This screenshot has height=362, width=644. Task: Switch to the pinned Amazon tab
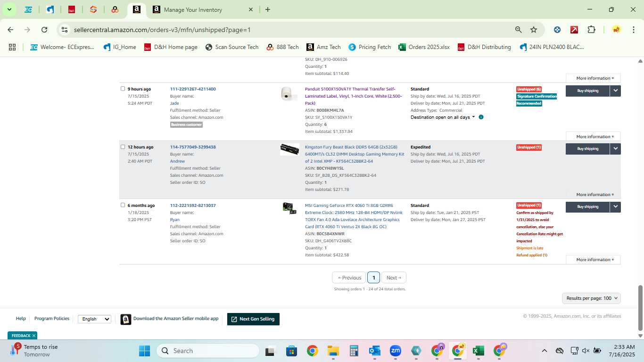(136, 9)
